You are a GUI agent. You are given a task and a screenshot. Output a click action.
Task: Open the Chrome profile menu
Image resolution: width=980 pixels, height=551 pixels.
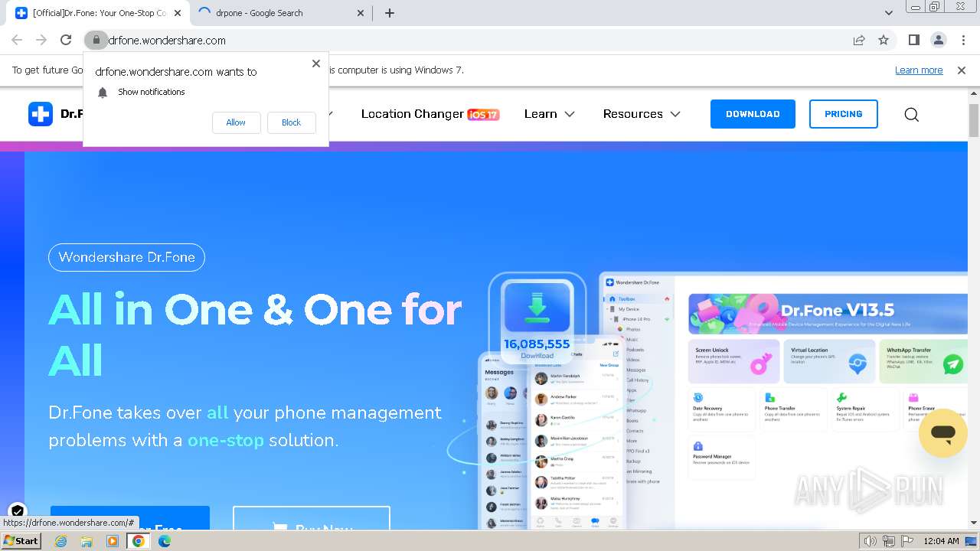(x=939, y=40)
